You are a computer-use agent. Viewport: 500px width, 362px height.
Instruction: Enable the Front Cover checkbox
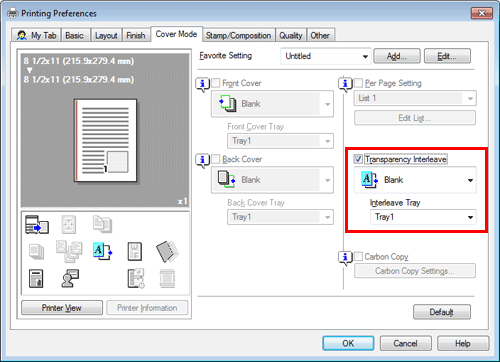click(216, 83)
